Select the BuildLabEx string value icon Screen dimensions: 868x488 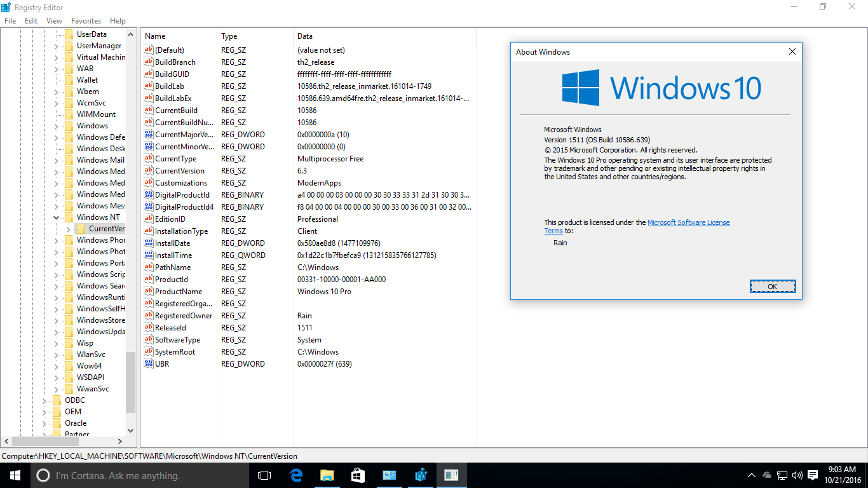click(149, 98)
